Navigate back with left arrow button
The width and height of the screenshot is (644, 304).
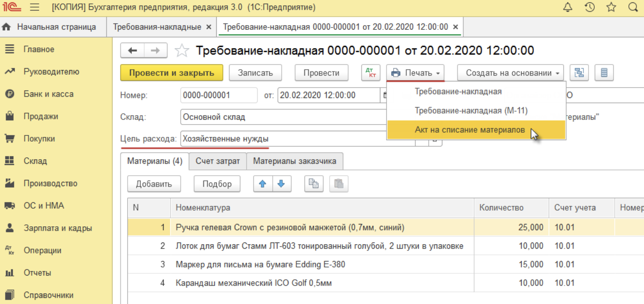(x=133, y=51)
